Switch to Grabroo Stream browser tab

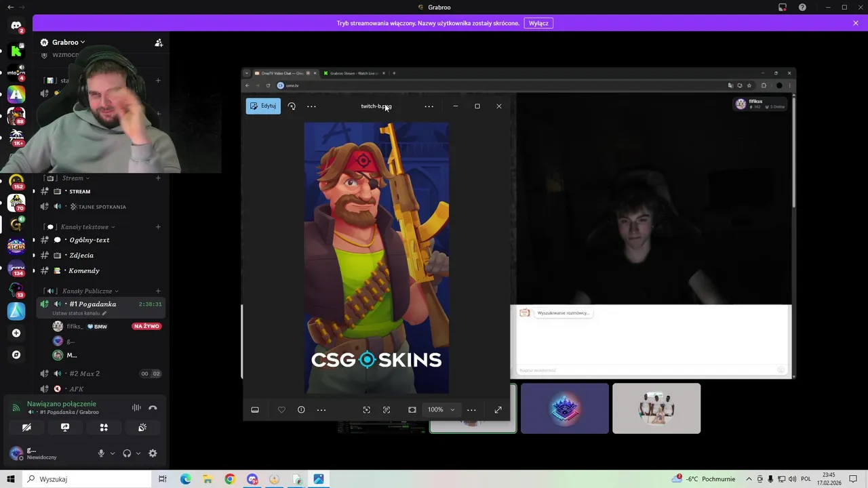click(353, 73)
